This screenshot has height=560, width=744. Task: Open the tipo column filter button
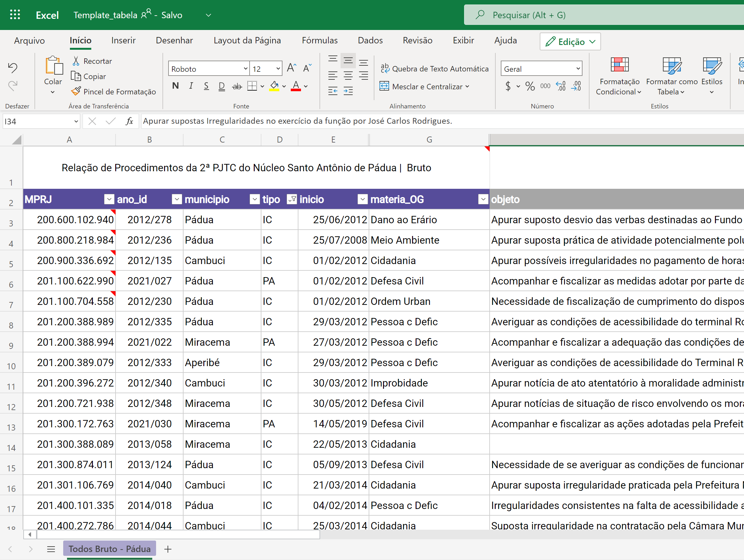tap(292, 199)
